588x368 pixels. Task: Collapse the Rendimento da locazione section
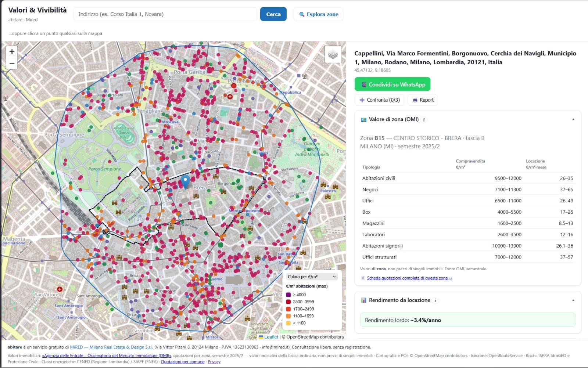[x=573, y=300]
